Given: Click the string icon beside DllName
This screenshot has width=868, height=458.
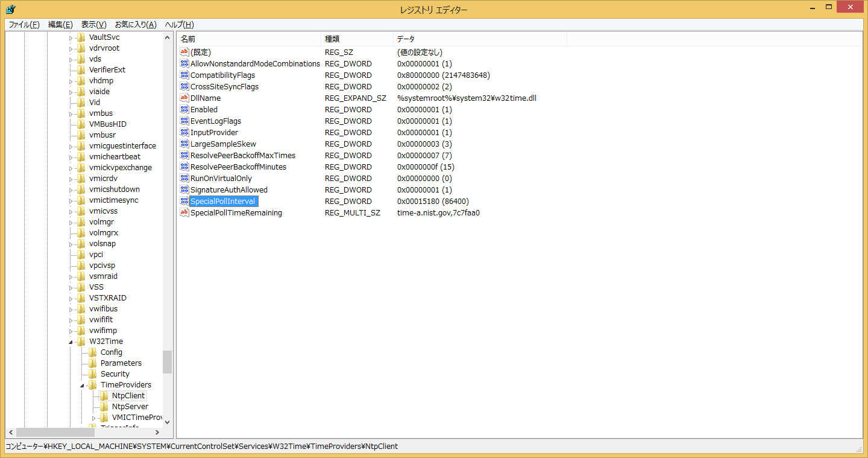Looking at the screenshot, I should [x=184, y=98].
